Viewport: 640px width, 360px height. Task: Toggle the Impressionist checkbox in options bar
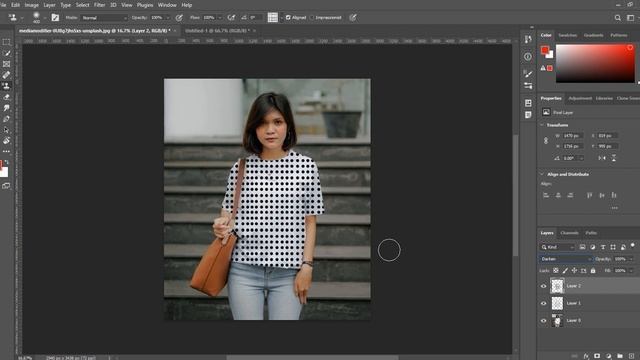312,18
